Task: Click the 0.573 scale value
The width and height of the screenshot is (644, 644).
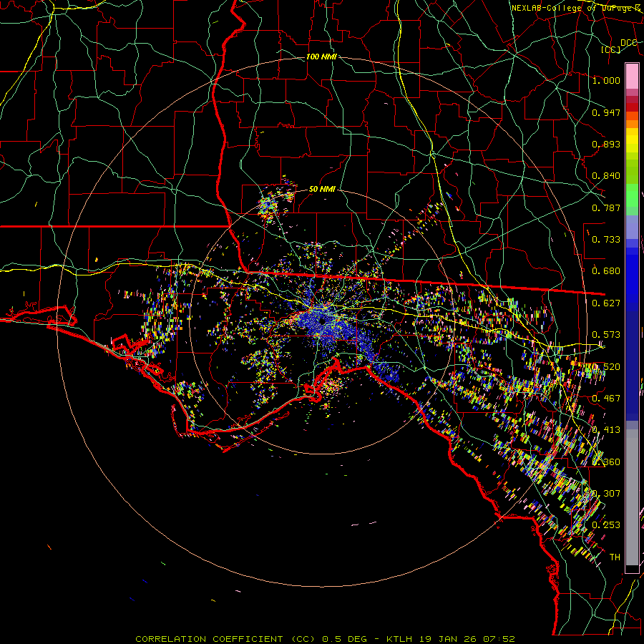Action: click(606, 335)
